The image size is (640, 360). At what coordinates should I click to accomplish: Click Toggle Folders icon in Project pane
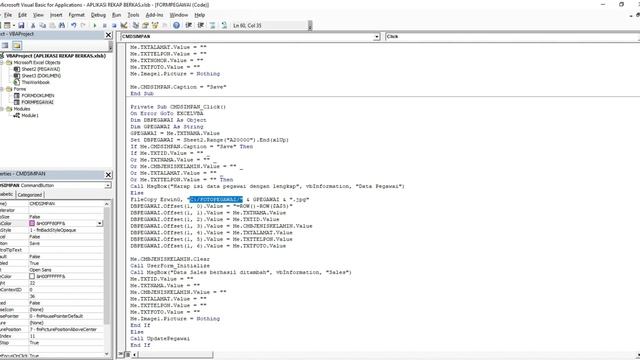click(x=17, y=45)
